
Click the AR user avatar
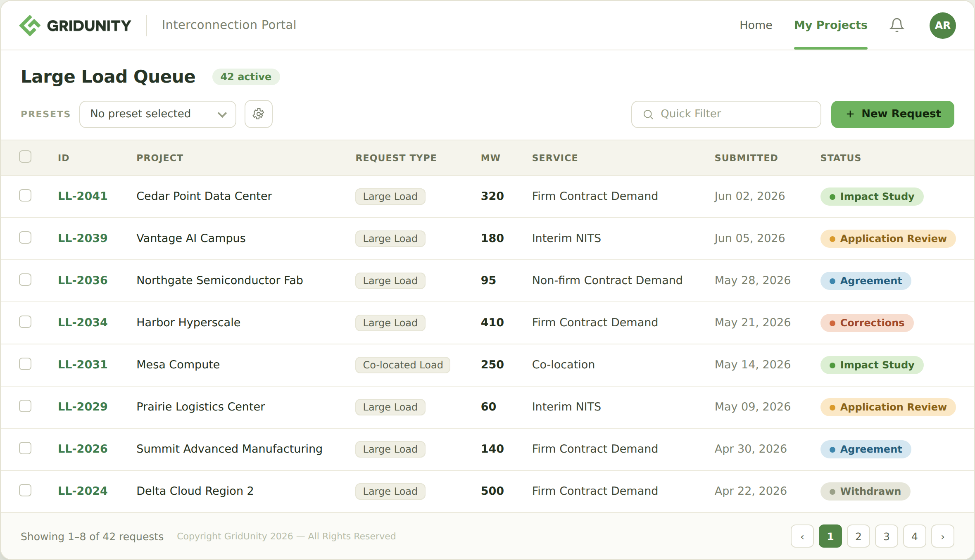click(942, 25)
